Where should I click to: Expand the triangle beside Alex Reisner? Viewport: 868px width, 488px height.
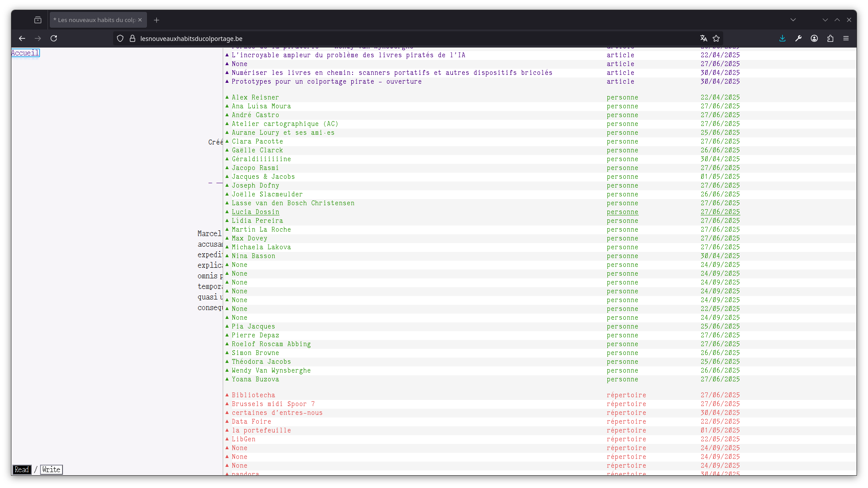point(227,97)
